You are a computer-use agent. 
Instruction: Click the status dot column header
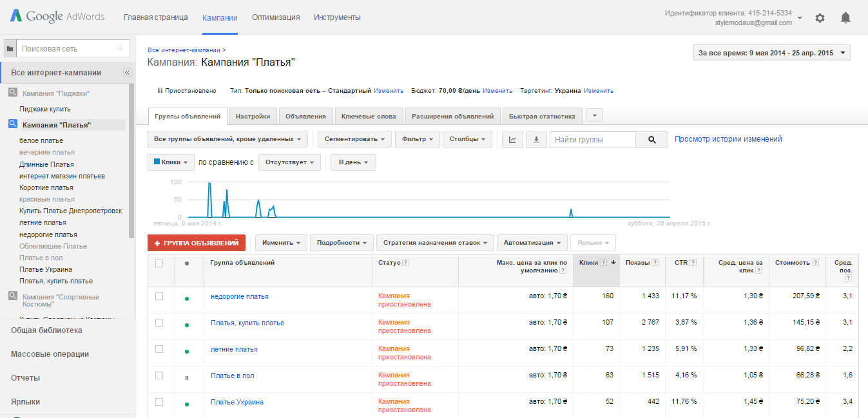pos(187,263)
